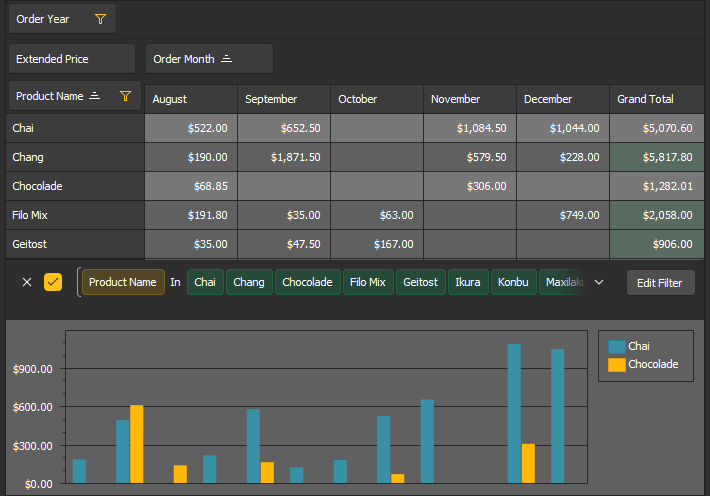
Task: Uncheck the yellow filter enabled checkbox
Action: tap(53, 282)
